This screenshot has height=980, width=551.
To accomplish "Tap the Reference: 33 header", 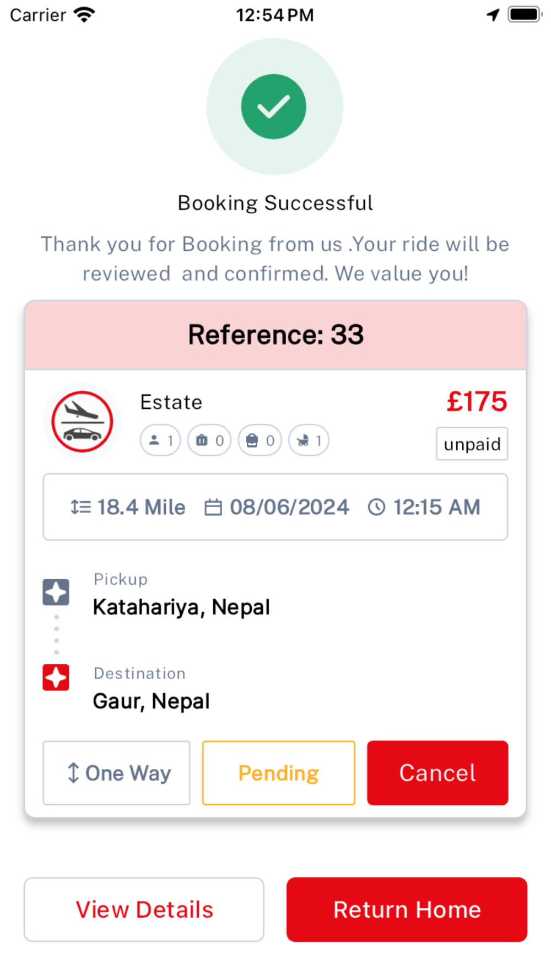I will click(x=275, y=335).
